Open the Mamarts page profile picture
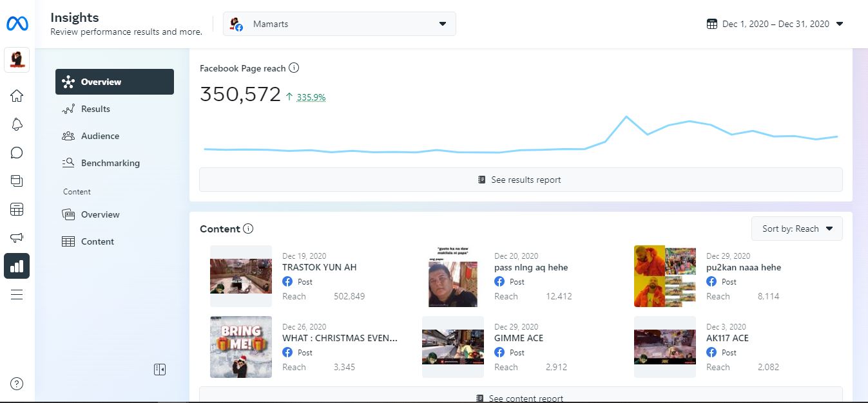The image size is (868, 403). pos(17,61)
